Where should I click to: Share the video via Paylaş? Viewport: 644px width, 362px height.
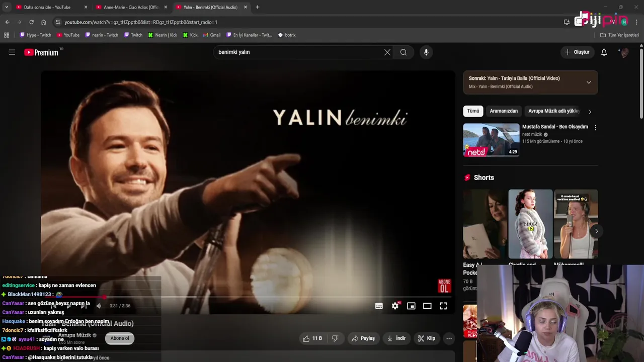(363, 338)
